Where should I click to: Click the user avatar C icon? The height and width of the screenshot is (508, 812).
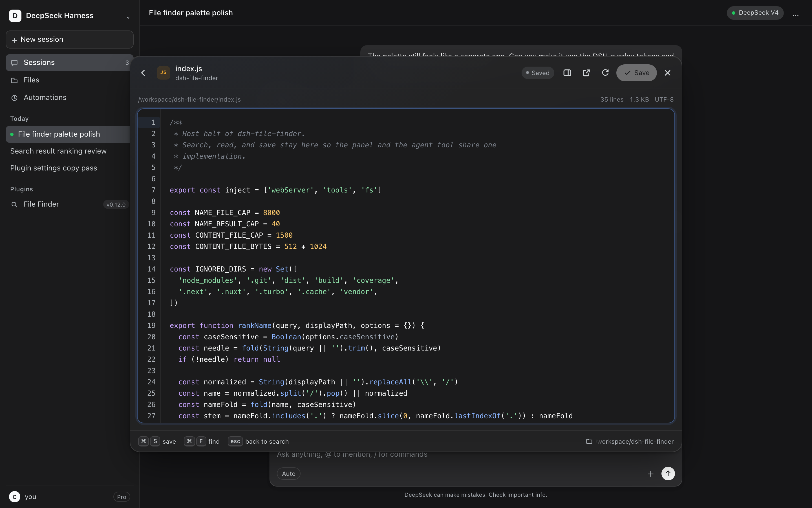[14, 497]
